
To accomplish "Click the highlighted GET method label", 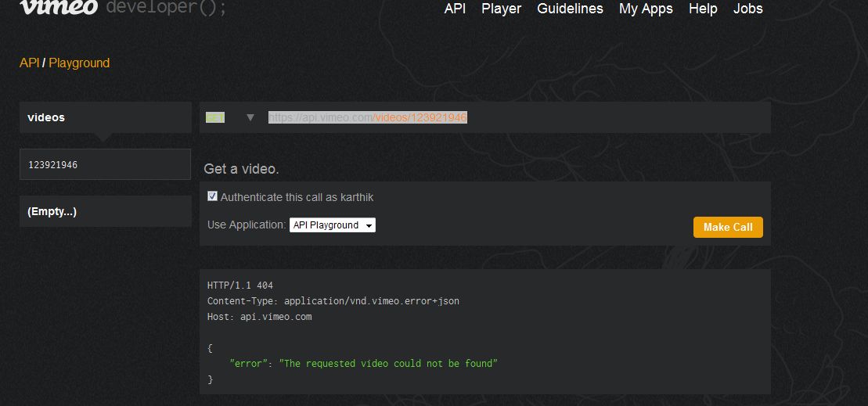I will click(214, 117).
